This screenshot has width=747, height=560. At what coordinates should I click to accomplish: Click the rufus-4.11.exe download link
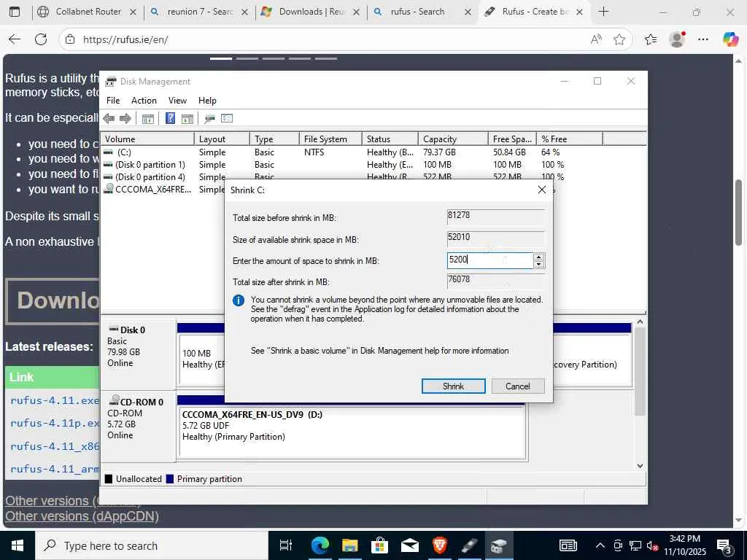click(55, 400)
